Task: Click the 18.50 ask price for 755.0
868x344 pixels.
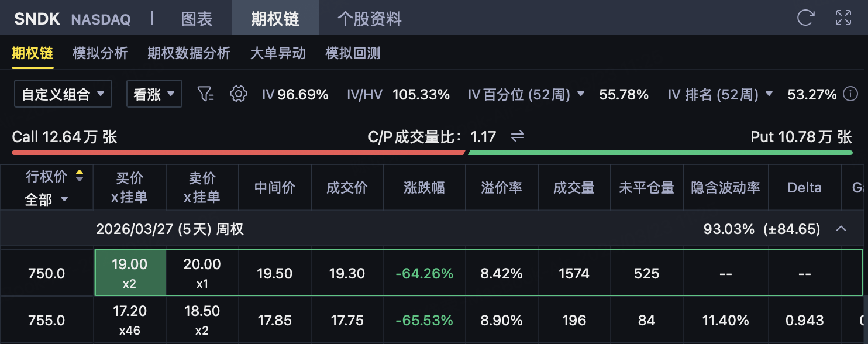Action: coord(202,321)
